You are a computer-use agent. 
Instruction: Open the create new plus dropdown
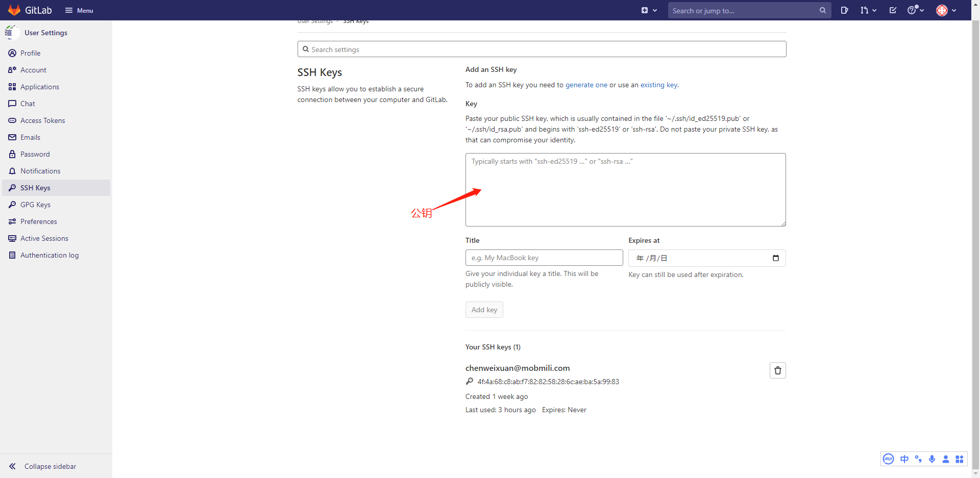(x=649, y=10)
